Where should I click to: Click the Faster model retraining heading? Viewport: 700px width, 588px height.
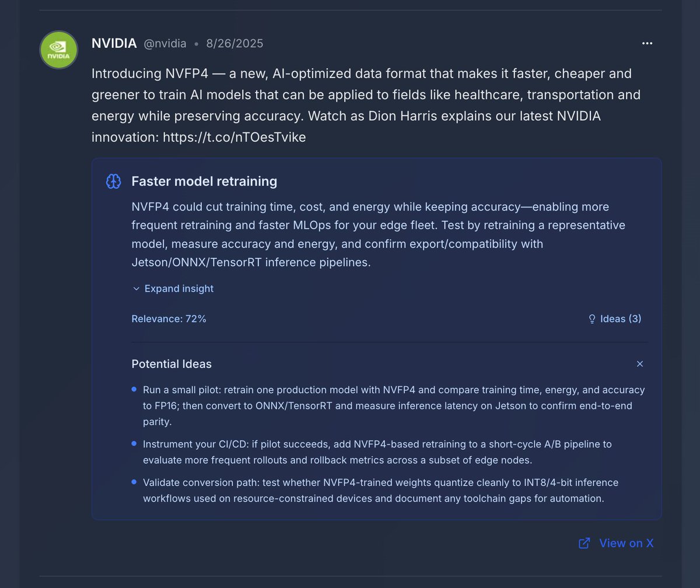click(x=204, y=181)
